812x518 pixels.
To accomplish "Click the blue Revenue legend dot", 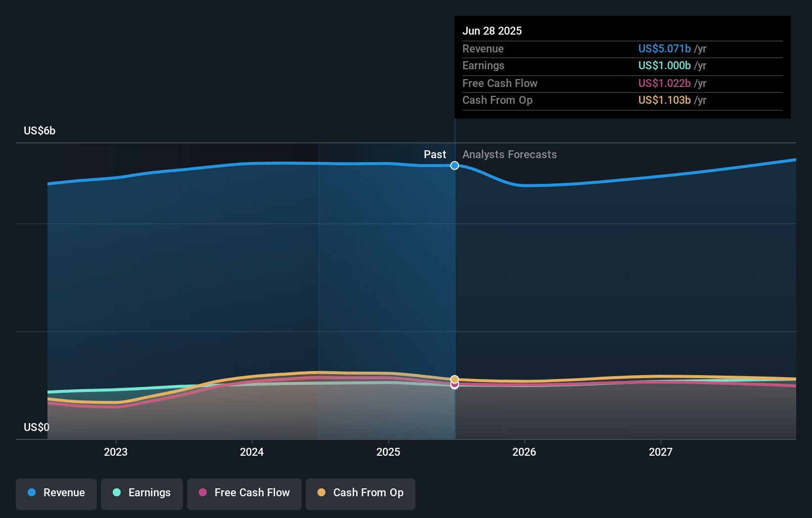I will point(32,492).
